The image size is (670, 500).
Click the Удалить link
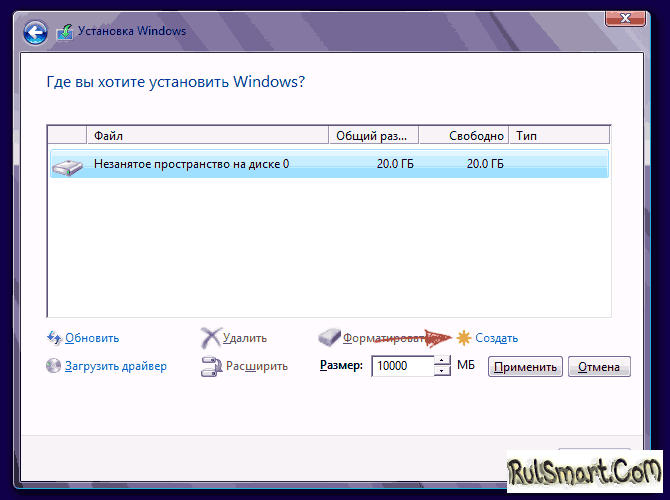tap(245, 338)
